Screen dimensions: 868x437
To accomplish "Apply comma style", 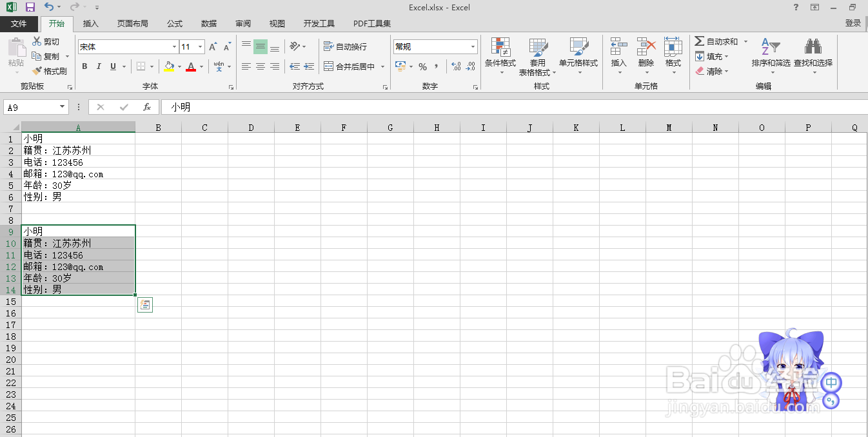I will (x=437, y=66).
